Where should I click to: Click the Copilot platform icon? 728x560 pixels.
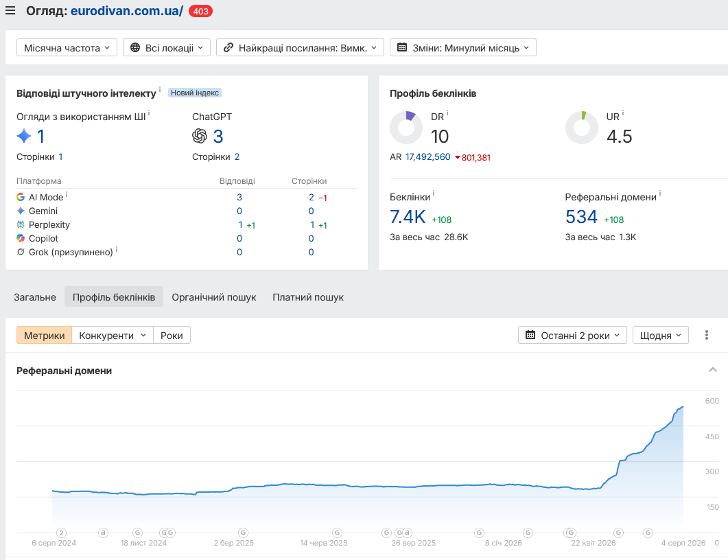(21, 238)
